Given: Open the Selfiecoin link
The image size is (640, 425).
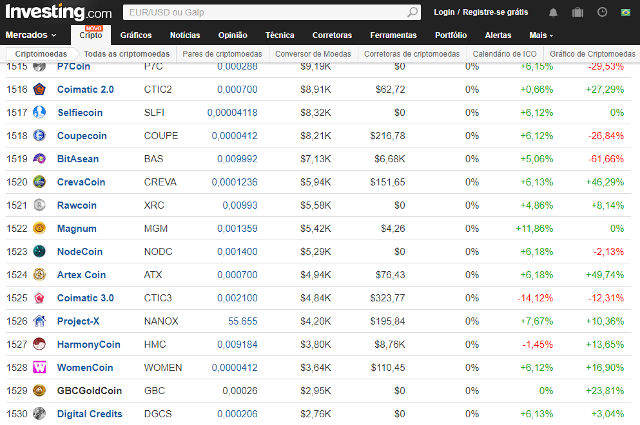Looking at the screenshot, I should 80,113.
